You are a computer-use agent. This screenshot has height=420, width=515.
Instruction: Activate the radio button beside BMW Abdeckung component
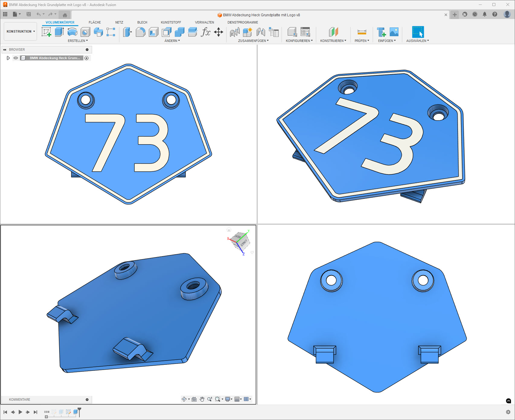87,58
